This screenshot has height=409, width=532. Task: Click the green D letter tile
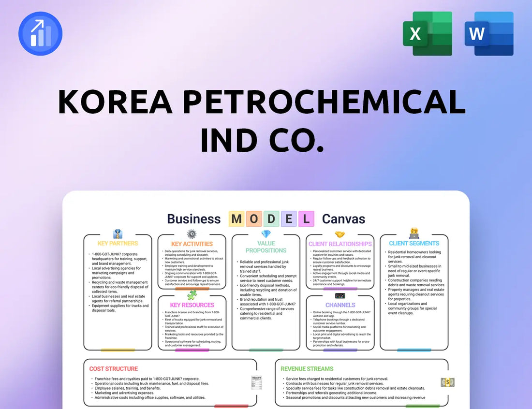point(271,219)
